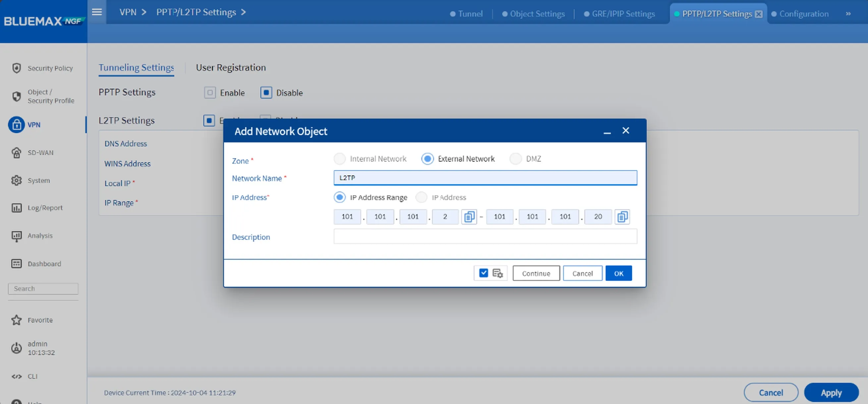Open the System gear icon
Image resolution: width=868 pixels, height=404 pixels.
point(17,180)
